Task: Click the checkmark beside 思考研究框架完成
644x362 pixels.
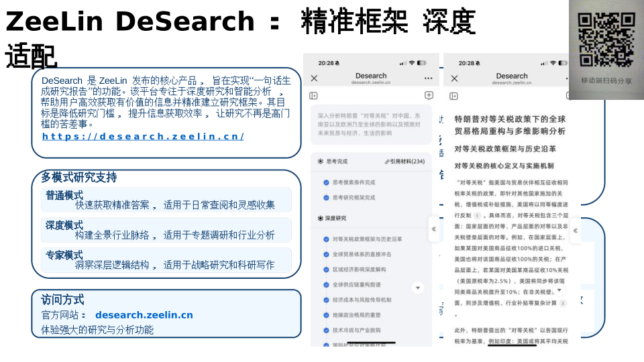Action: point(326,197)
